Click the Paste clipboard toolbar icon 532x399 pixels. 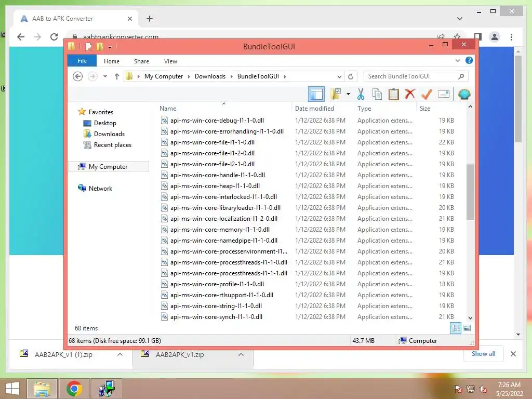click(x=394, y=94)
